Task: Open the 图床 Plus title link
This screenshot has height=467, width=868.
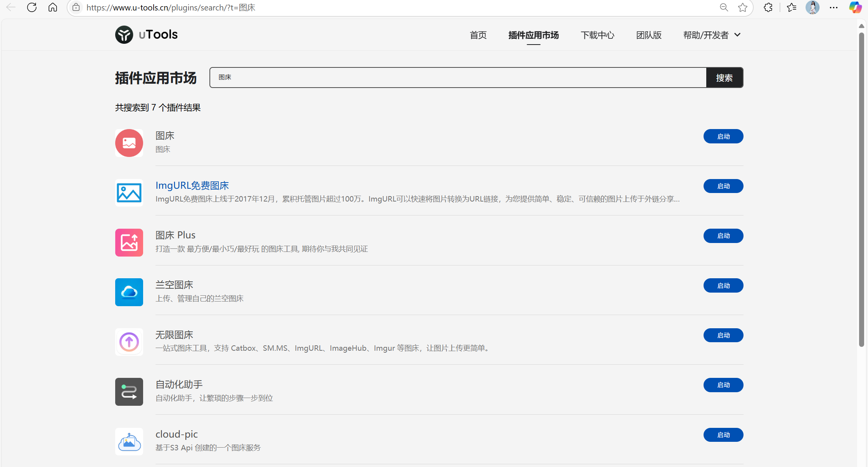Action: (x=175, y=235)
